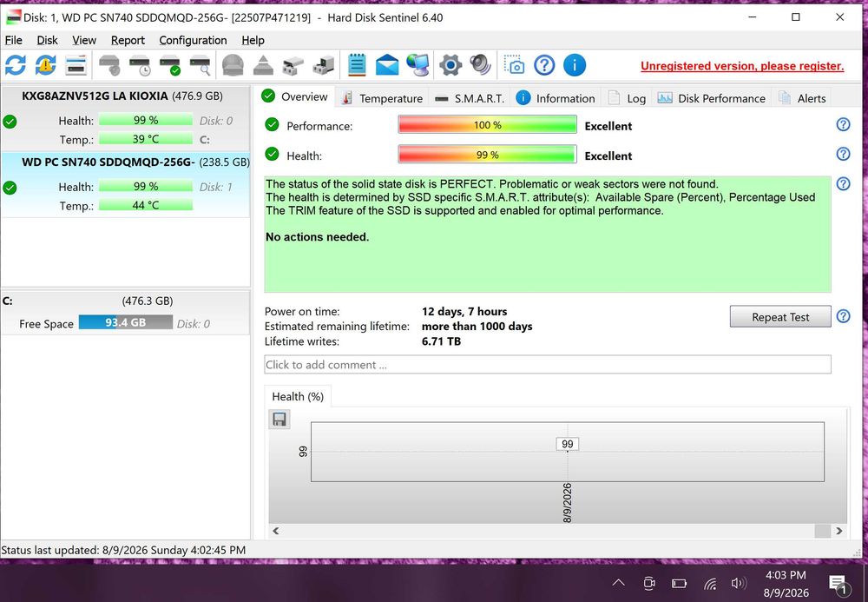Open the disk test with clock icon
This screenshot has width=868, height=602.
(x=140, y=65)
